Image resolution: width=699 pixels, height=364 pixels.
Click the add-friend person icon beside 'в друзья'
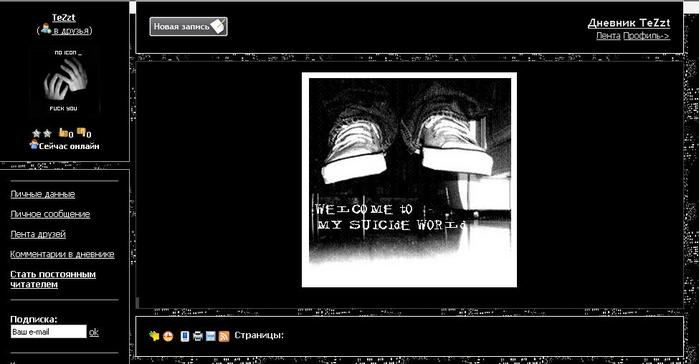point(45,29)
